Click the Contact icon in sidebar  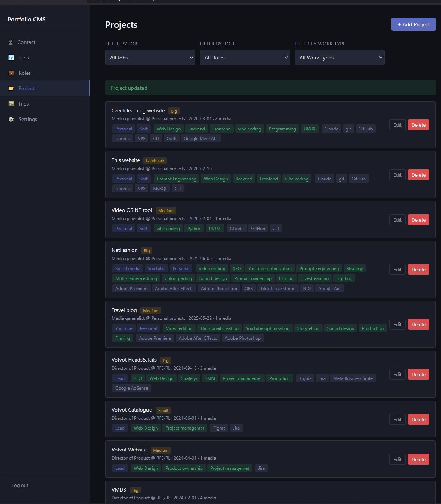tap(11, 42)
